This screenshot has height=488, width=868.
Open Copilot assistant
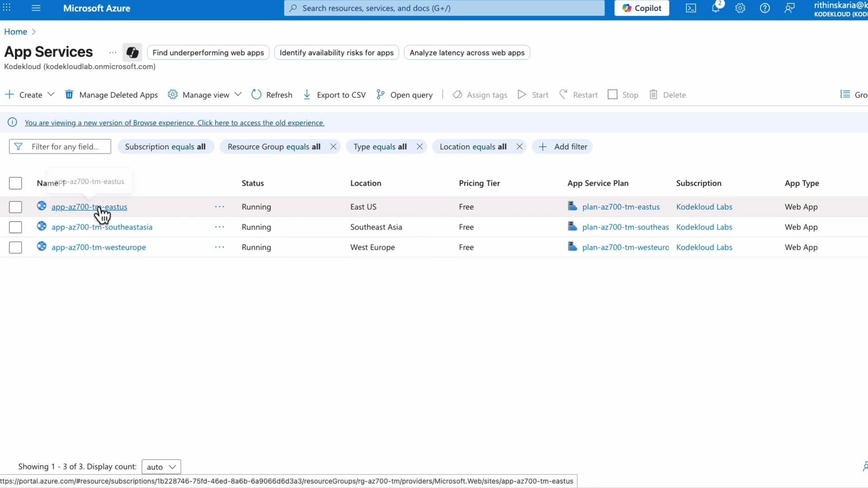(x=641, y=8)
